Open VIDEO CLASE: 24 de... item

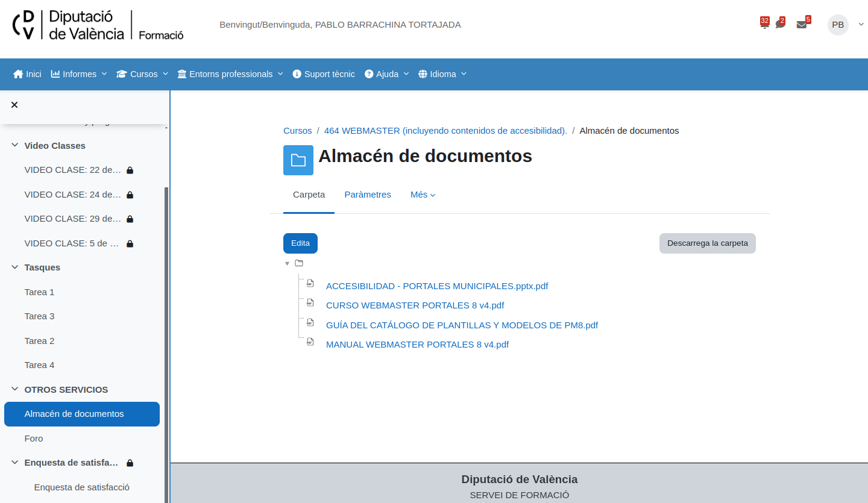73,195
